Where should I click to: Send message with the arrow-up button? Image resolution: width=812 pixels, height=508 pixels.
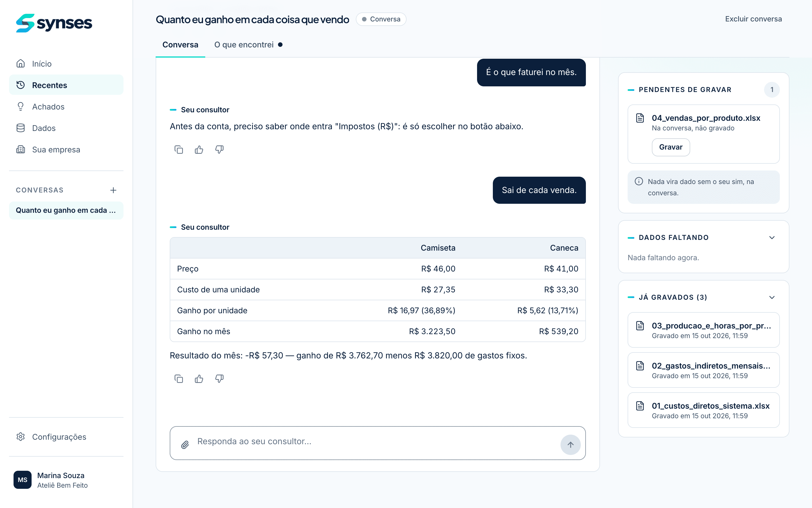pos(570,444)
